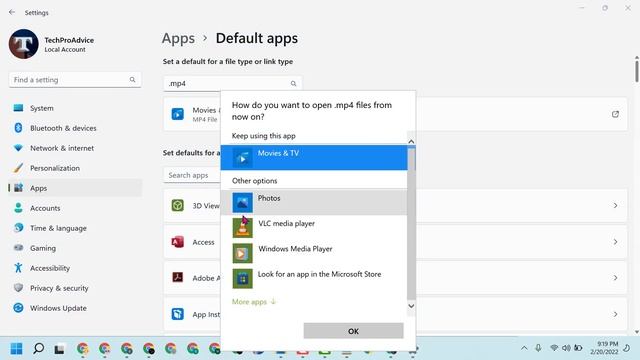Open the taskbar clock and date
Image resolution: width=640 pixels, height=360 pixels.
point(604,348)
